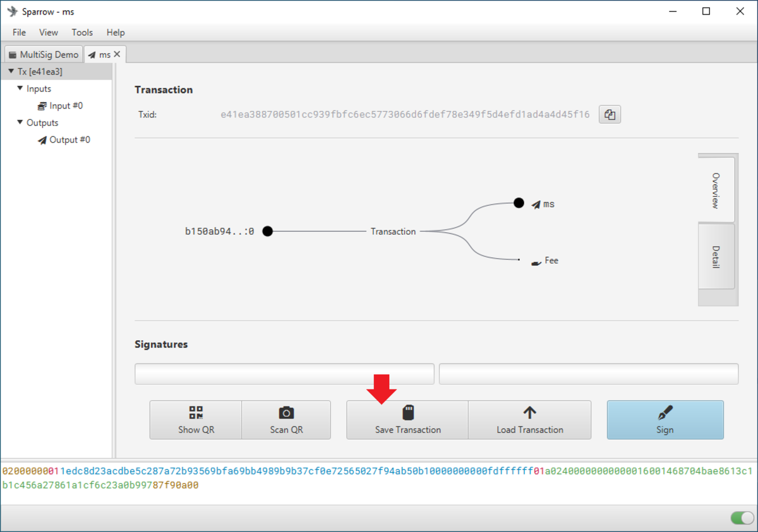Open camera with Scan QR
The image size is (758, 532).
tap(286, 420)
